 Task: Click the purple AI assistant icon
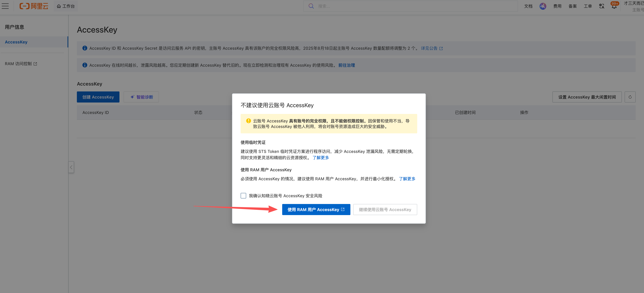tap(543, 6)
